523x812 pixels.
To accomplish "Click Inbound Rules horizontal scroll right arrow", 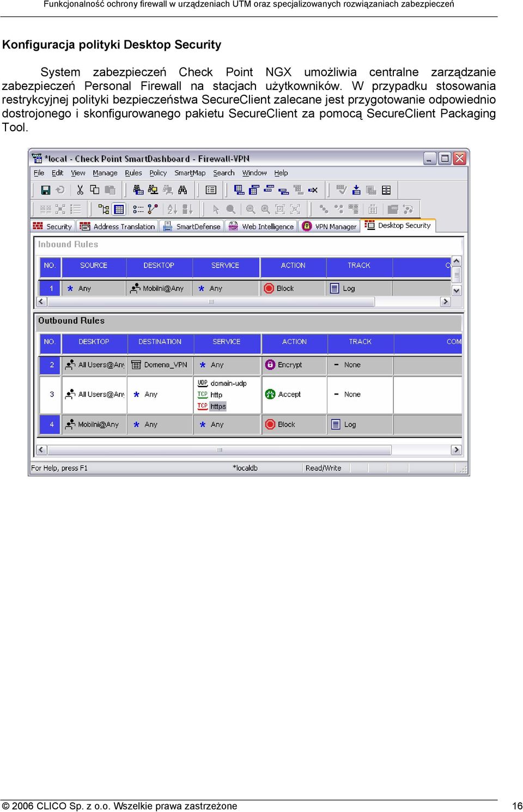I will pos(445,301).
